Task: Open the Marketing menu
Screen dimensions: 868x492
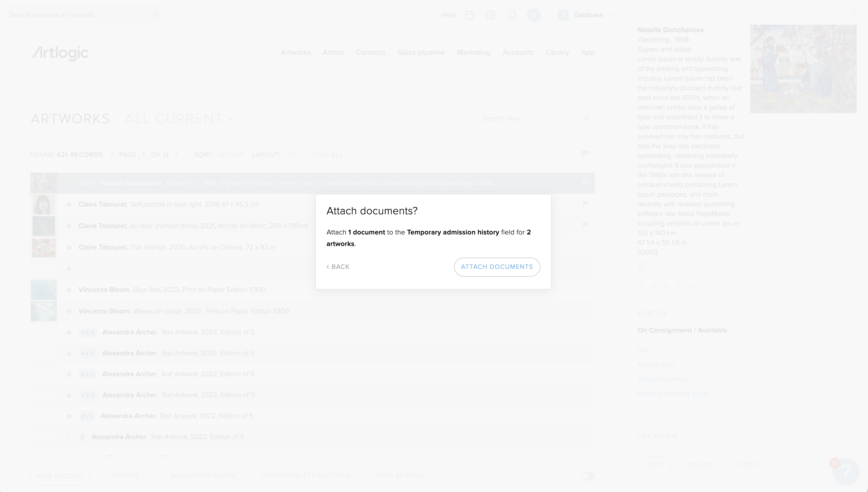Action: coord(473,52)
